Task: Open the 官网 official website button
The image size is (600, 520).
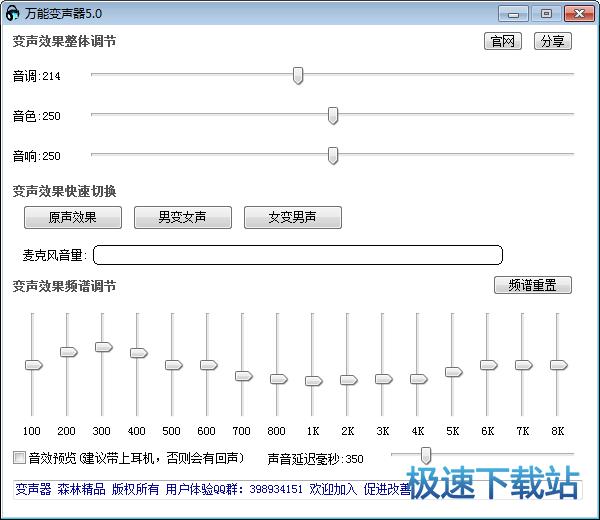Action: pos(503,41)
